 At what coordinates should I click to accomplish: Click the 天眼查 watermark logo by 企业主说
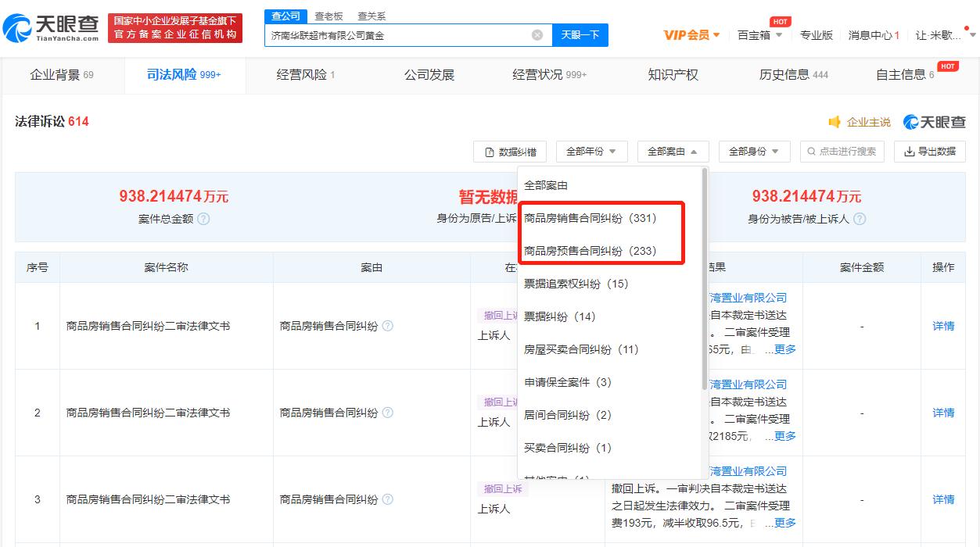point(935,122)
